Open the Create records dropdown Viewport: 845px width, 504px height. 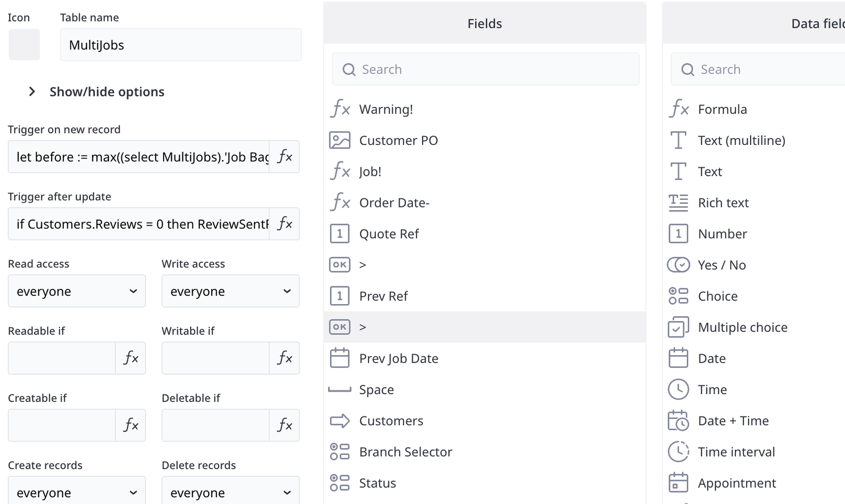point(77,492)
